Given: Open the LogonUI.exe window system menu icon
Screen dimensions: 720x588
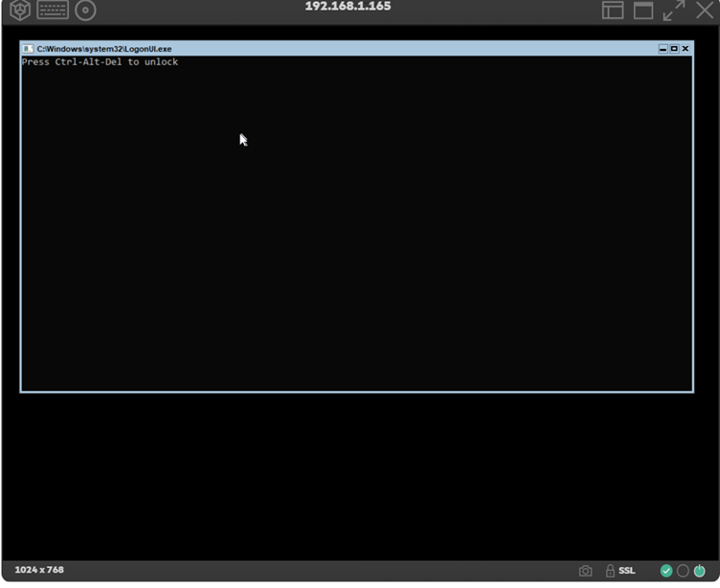Looking at the screenshot, I should [x=28, y=49].
